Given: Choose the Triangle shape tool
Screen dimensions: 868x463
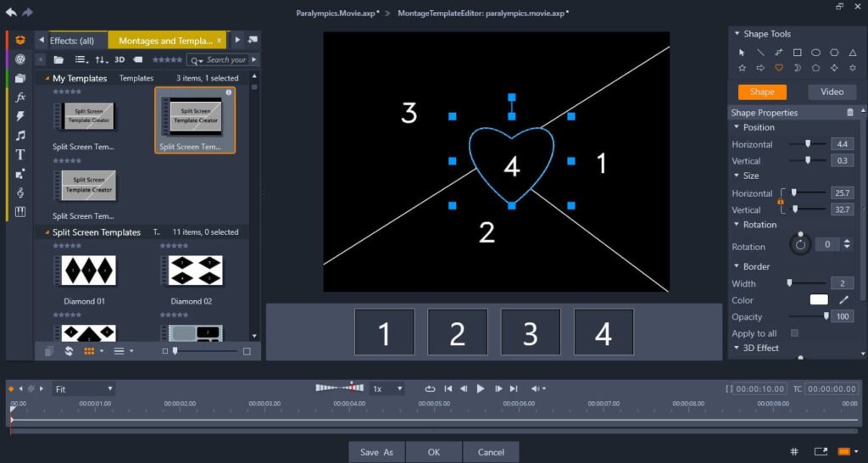Looking at the screenshot, I should 853,53.
